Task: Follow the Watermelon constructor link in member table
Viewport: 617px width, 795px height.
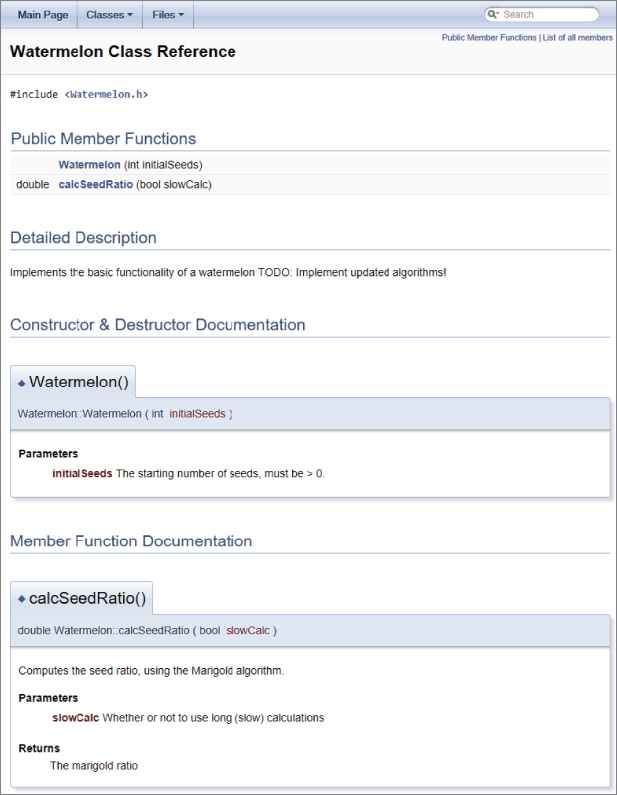Action: coord(89,165)
